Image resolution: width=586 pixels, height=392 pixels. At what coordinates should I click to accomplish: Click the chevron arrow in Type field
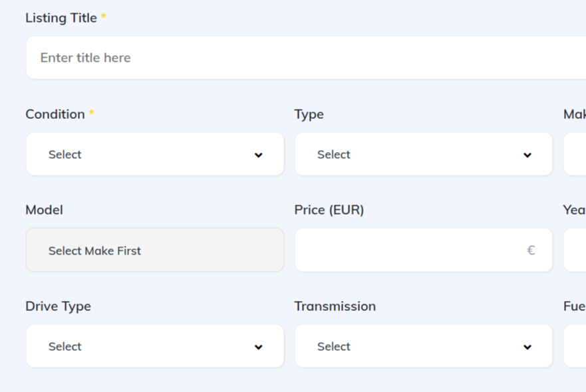tap(527, 155)
